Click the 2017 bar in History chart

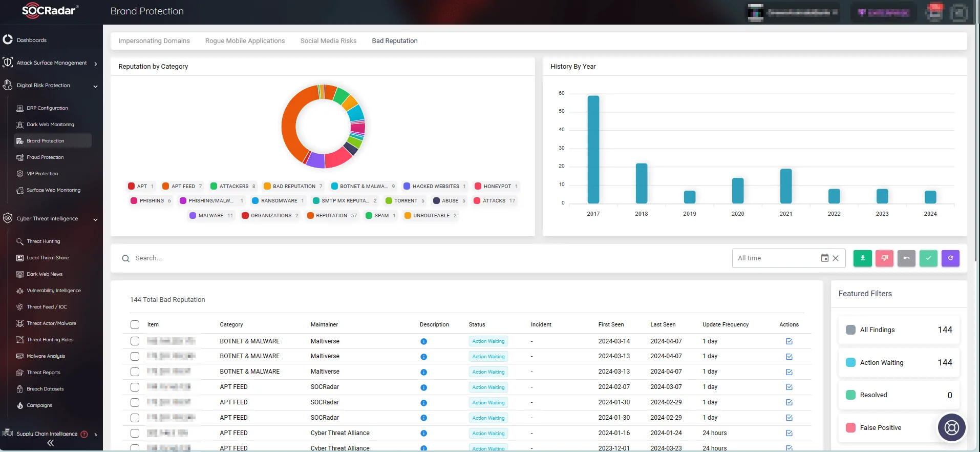[x=593, y=150]
